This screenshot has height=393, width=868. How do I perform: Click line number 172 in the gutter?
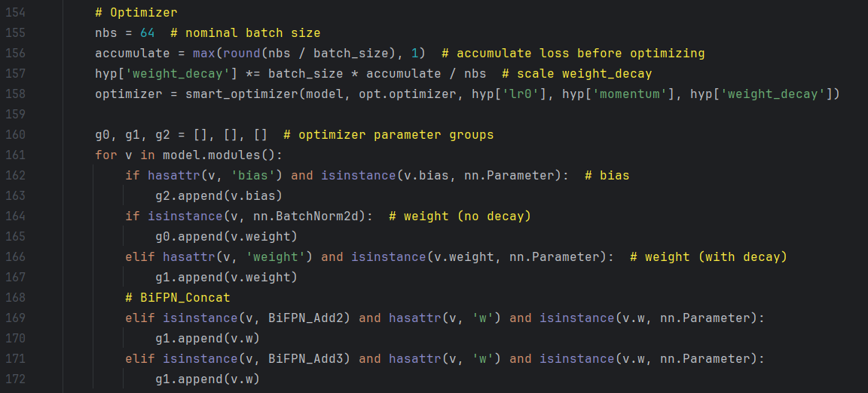pyautogui.click(x=16, y=379)
